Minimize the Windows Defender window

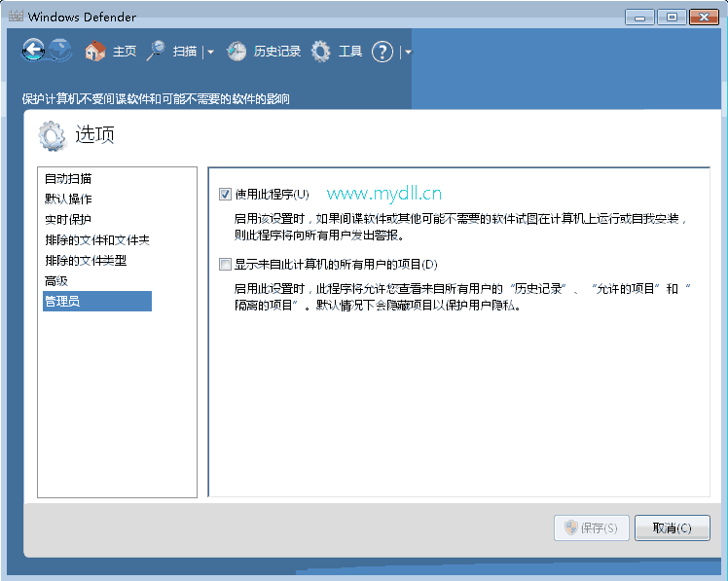click(x=639, y=18)
